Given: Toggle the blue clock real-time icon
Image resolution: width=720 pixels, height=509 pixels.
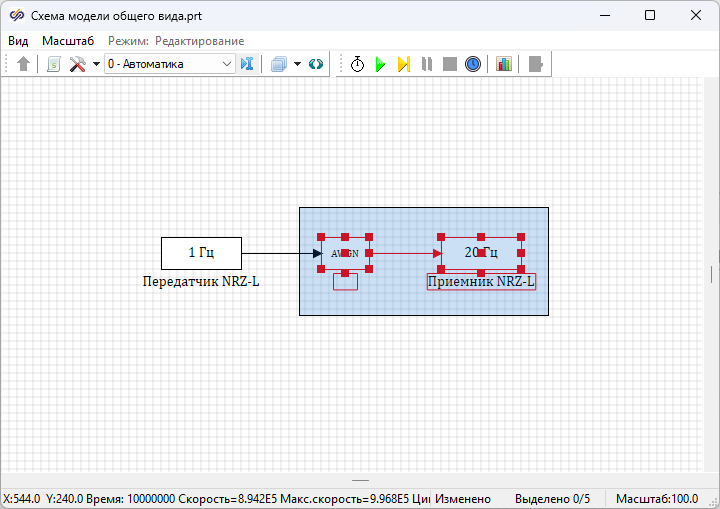Looking at the screenshot, I should tap(473, 64).
